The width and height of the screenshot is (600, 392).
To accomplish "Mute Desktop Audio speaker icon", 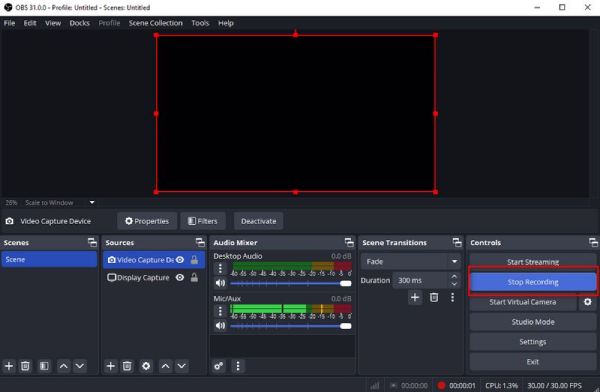I will click(x=220, y=283).
